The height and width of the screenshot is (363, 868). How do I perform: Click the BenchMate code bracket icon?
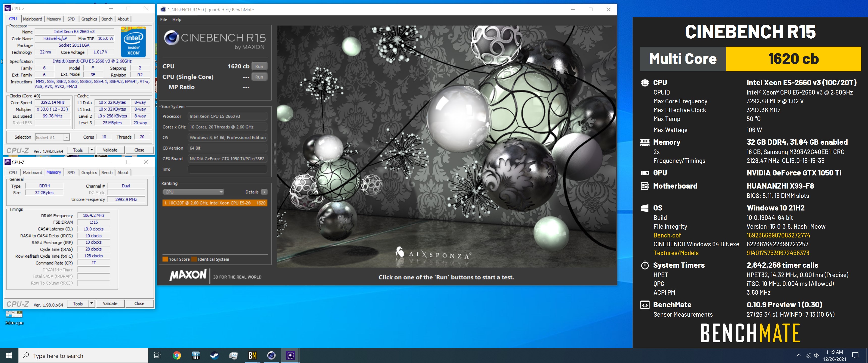click(x=645, y=305)
